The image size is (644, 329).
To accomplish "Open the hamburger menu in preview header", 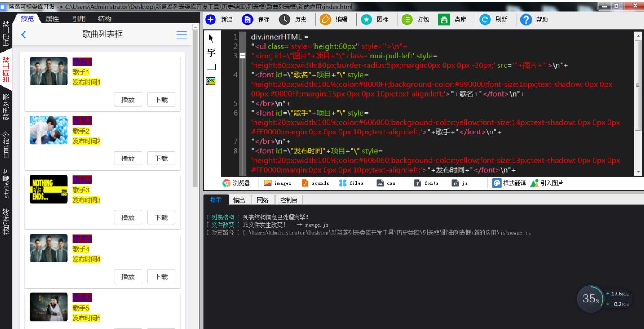I will coord(182,35).
